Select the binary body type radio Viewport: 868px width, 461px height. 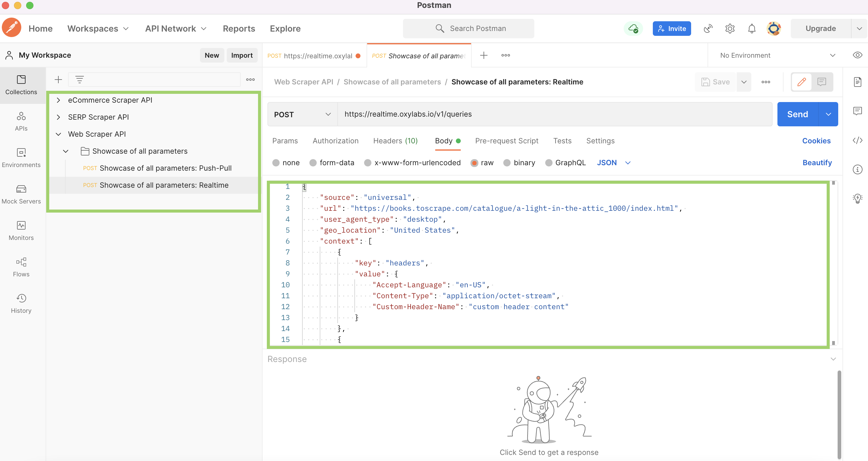[x=507, y=163]
